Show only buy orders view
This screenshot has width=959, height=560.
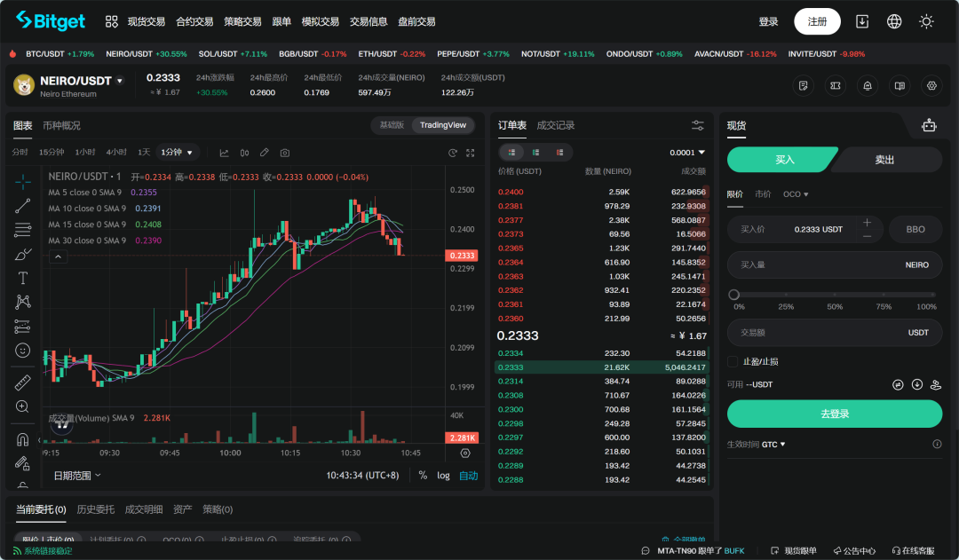pos(535,153)
